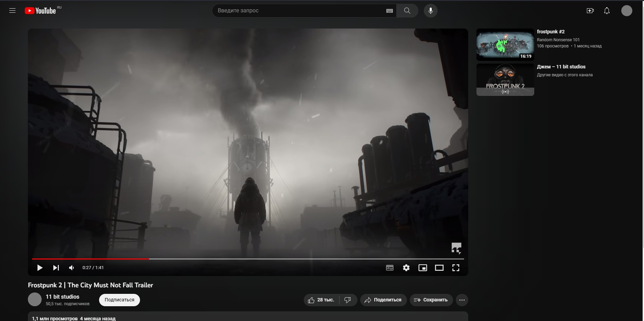Play the video
The image size is (644, 321).
(x=40, y=268)
